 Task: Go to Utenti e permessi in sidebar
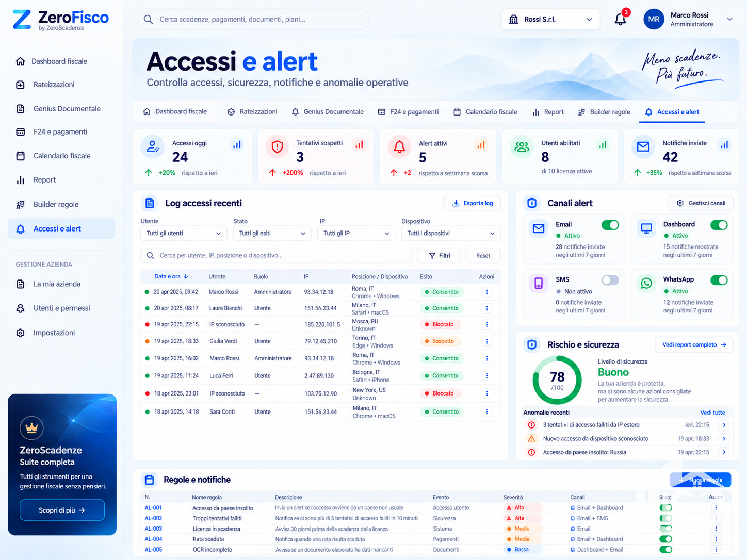[x=61, y=308]
